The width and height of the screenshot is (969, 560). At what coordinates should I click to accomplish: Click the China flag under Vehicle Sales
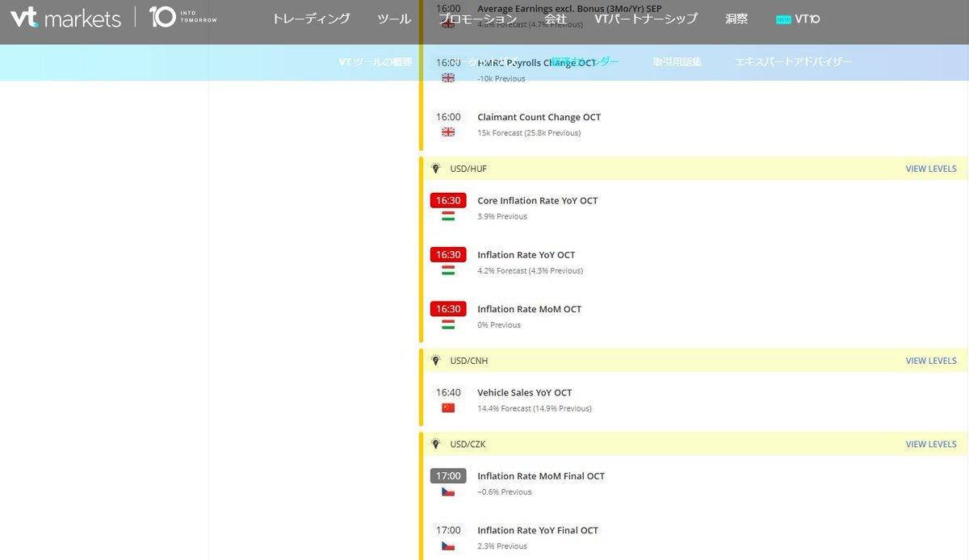[448, 408]
